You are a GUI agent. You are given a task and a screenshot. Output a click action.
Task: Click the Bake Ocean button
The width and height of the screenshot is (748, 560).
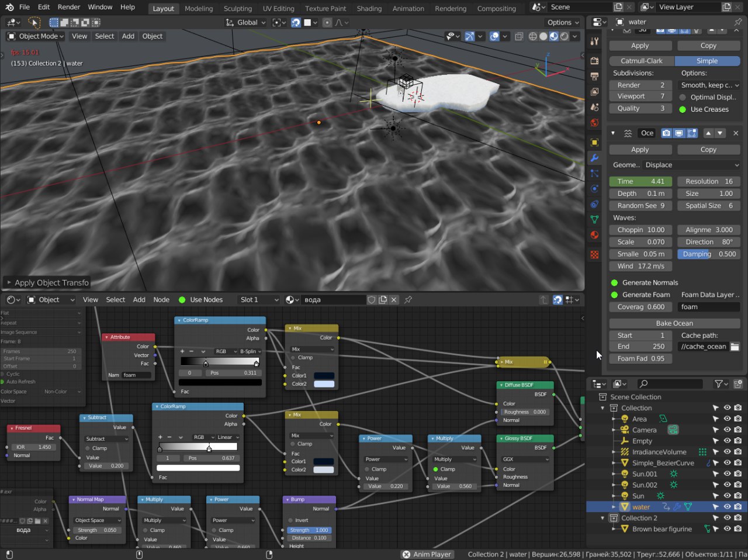pyautogui.click(x=674, y=323)
